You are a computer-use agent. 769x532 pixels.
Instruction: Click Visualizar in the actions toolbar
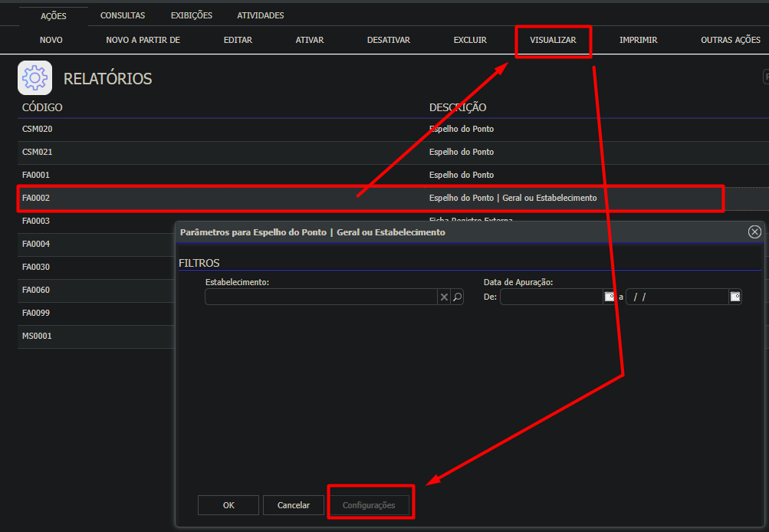click(553, 40)
